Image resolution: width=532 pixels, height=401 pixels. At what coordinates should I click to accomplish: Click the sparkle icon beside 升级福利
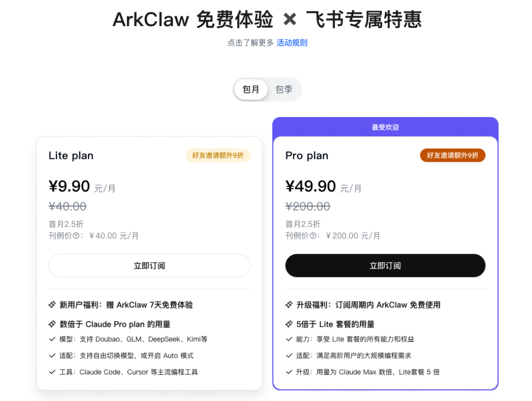coord(289,305)
